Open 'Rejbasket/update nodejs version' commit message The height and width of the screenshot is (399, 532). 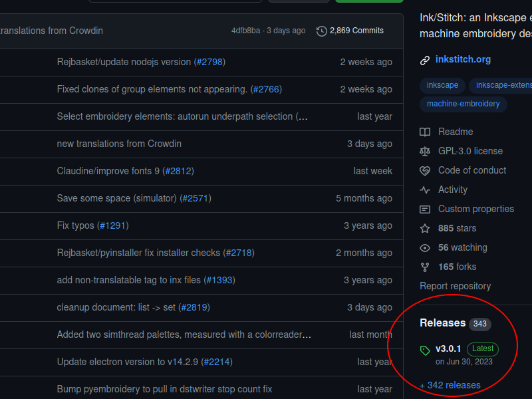[x=124, y=62]
